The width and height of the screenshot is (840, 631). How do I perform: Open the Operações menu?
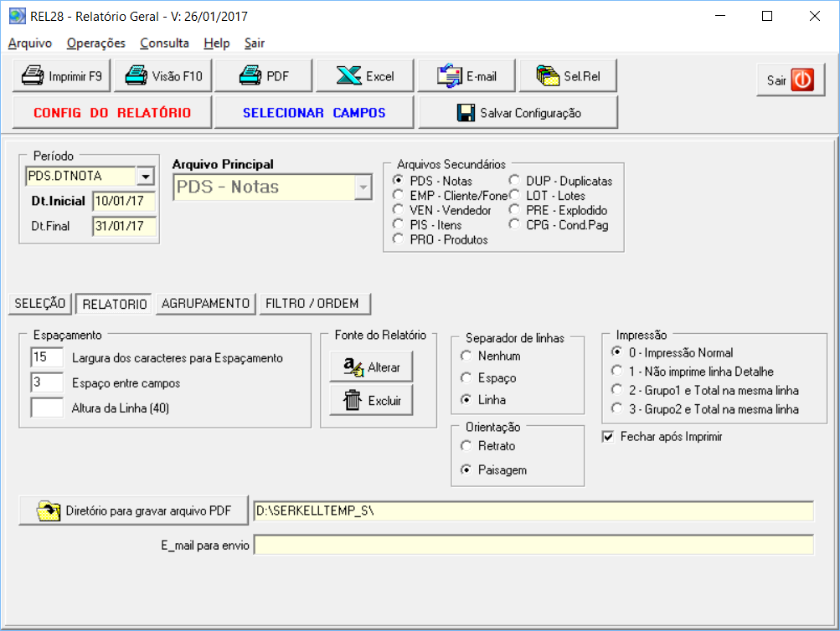pos(96,44)
